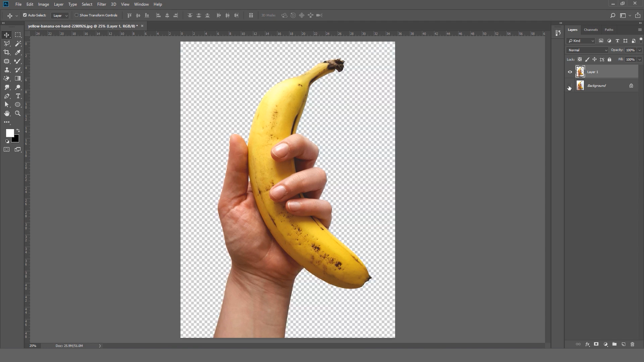
Task: Select the Clone Stamp tool
Action: click(7, 69)
